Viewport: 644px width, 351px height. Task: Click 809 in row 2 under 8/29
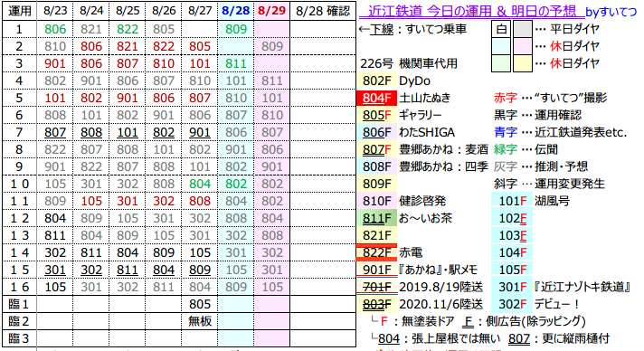pos(272,46)
